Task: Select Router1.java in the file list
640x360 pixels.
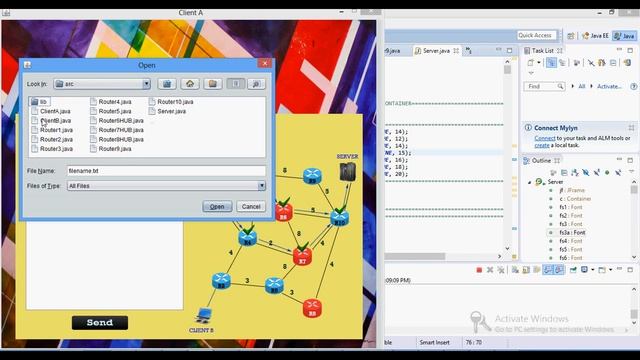Action: pos(52,130)
